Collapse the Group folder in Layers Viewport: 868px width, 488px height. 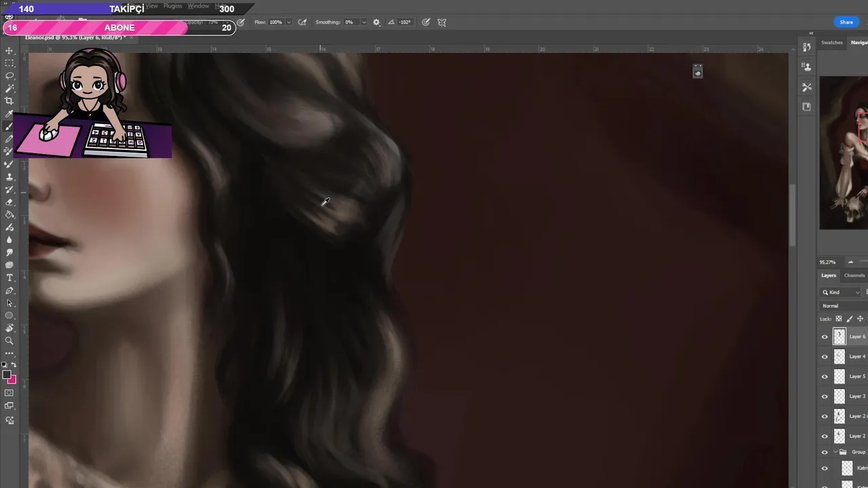(835, 452)
